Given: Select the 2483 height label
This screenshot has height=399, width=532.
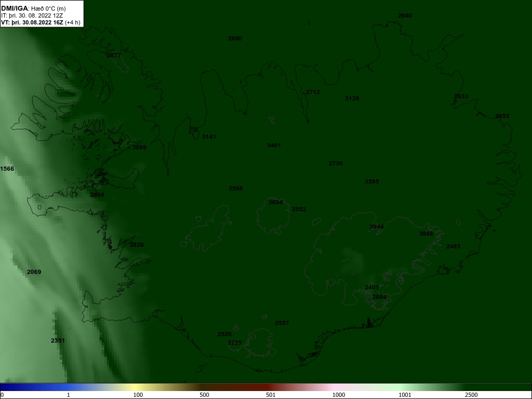Looking at the screenshot, I should pos(453,246).
